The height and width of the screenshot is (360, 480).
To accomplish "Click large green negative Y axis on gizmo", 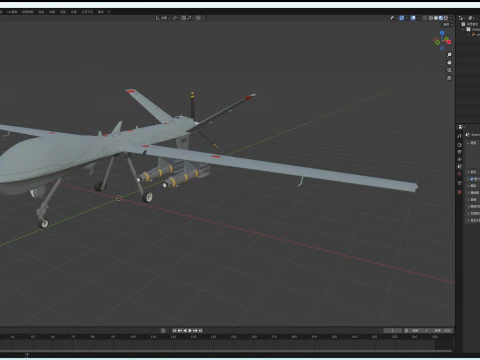I will point(437,42).
